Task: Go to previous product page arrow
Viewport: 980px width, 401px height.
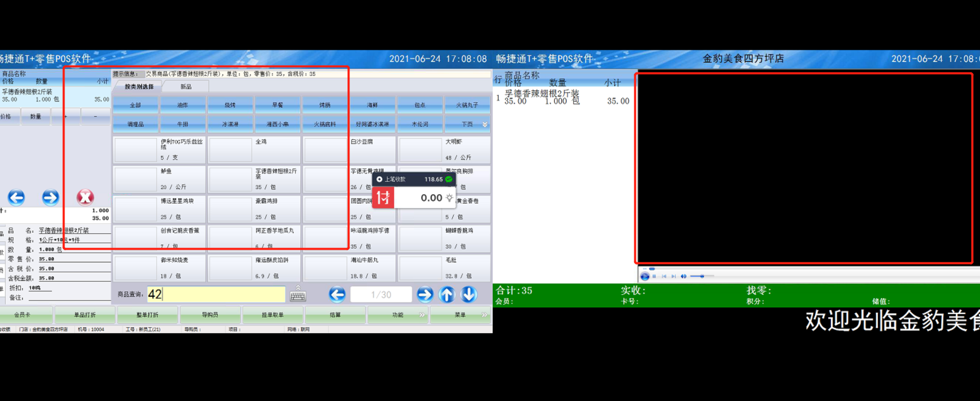Action: (x=337, y=294)
